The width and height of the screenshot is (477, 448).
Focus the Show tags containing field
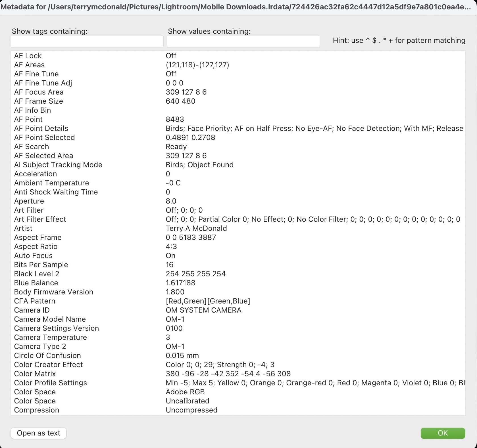click(x=87, y=41)
